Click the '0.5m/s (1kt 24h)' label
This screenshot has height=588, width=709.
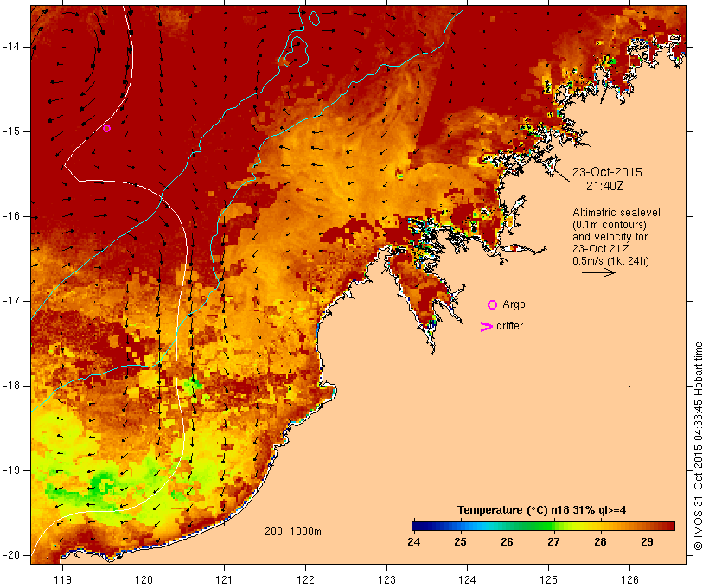coord(610,261)
